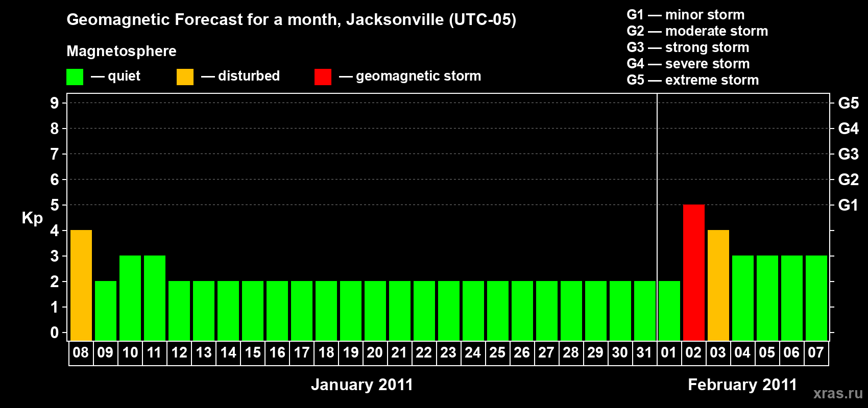Click the green bar for February 07

point(816,298)
